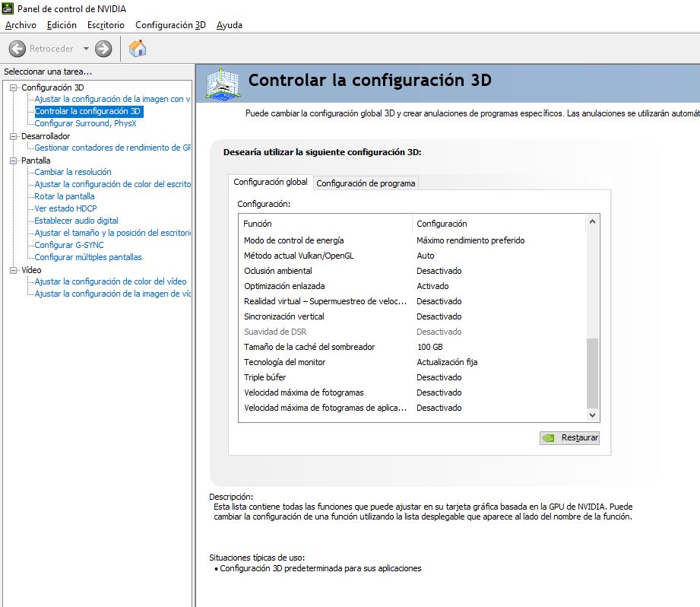Viewport: 700px width, 607px height.
Task: Open Ajustar la configuración de la imagen de vídeo
Action: coord(112,294)
